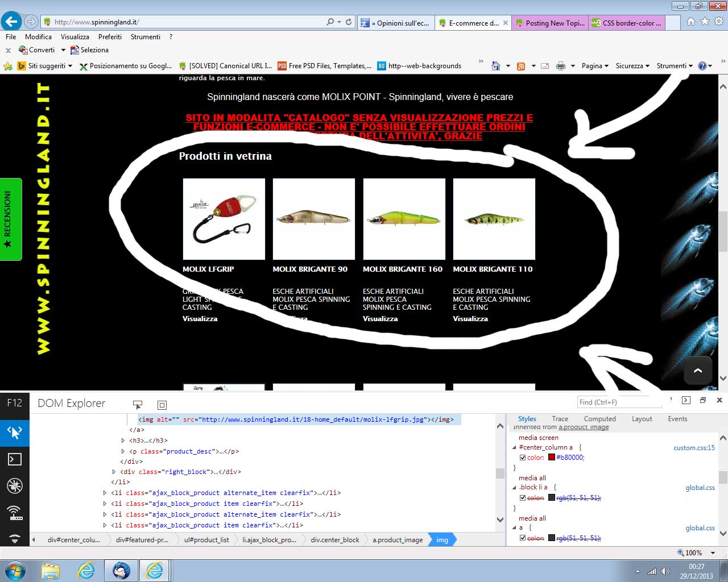728x582 pixels.
Task: Click the Find (Ctrl+F) search box
Action: [620, 402]
